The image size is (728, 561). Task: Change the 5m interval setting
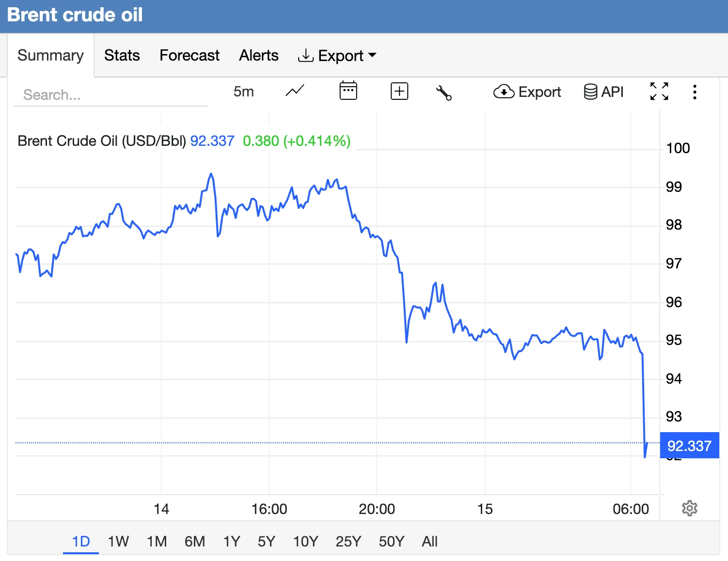[243, 92]
